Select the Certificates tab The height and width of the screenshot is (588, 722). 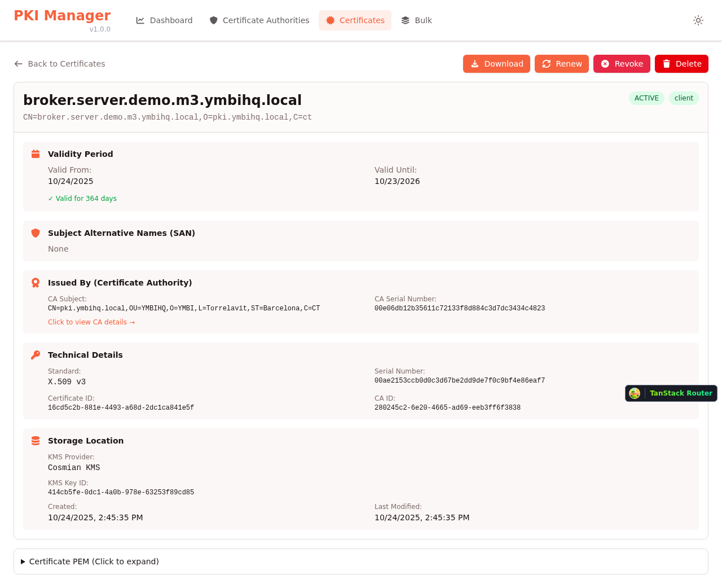355,20
